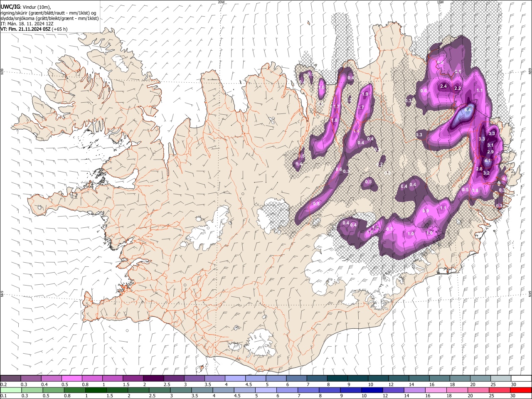Pick the upper-scale swatch labeled 2
The image size is (532, 399).
pyautogui.click(x=153, y=379)
